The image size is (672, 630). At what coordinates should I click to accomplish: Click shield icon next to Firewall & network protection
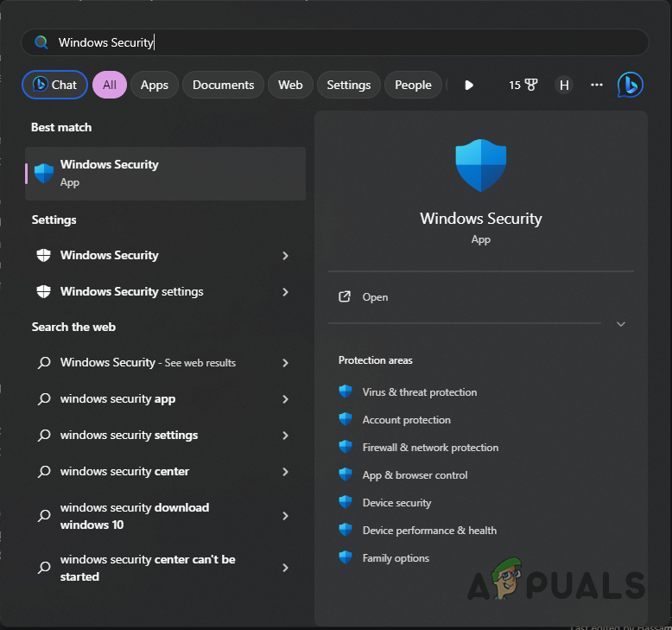346,447
